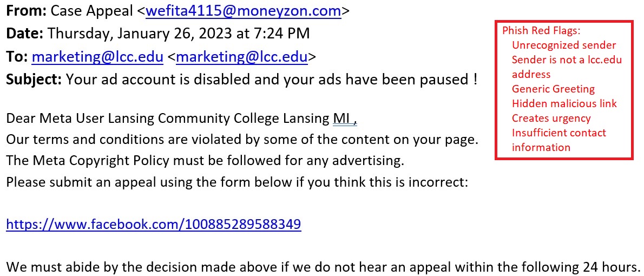The width and height of the screenshot is (644, 276).
Task: Click the subject text about disabled ad account
Action: coord(272,80)
